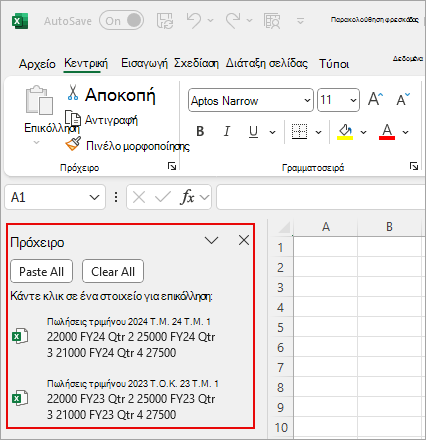The width and height of the screenshot is (426, 440).
Task: Open the Undo history dropdown
Action: pos(210,21)
